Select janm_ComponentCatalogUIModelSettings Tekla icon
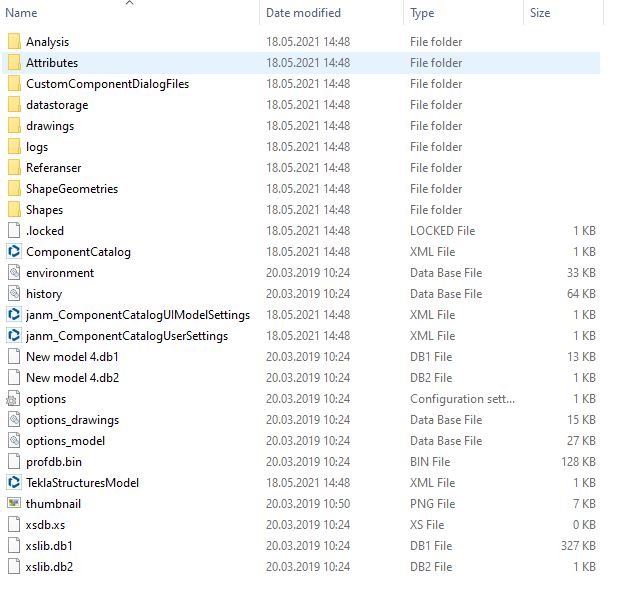This screenshot has width=621, height=603. coord(14,314)
